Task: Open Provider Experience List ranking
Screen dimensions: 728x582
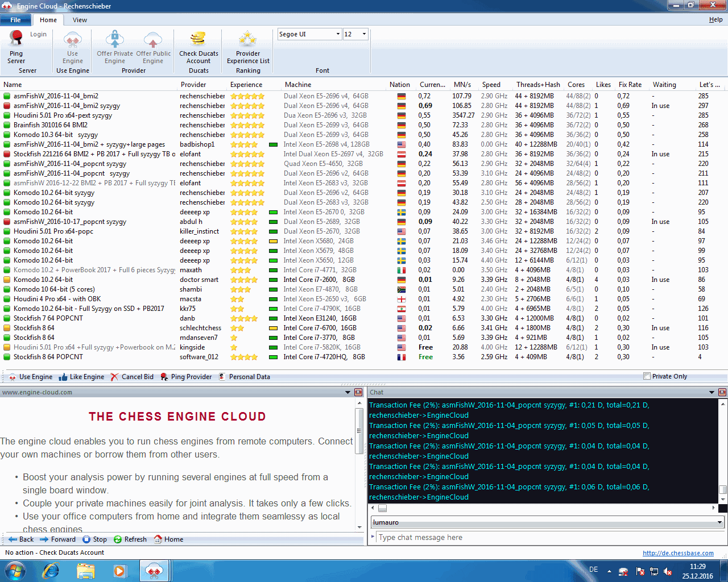Action: pos(248,47)
